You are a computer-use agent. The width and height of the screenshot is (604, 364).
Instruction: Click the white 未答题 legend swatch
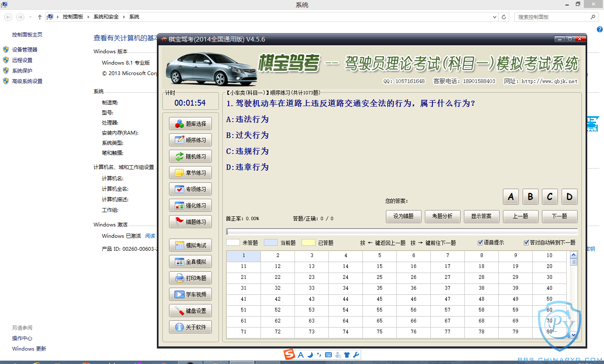click(x=233, y=242)
